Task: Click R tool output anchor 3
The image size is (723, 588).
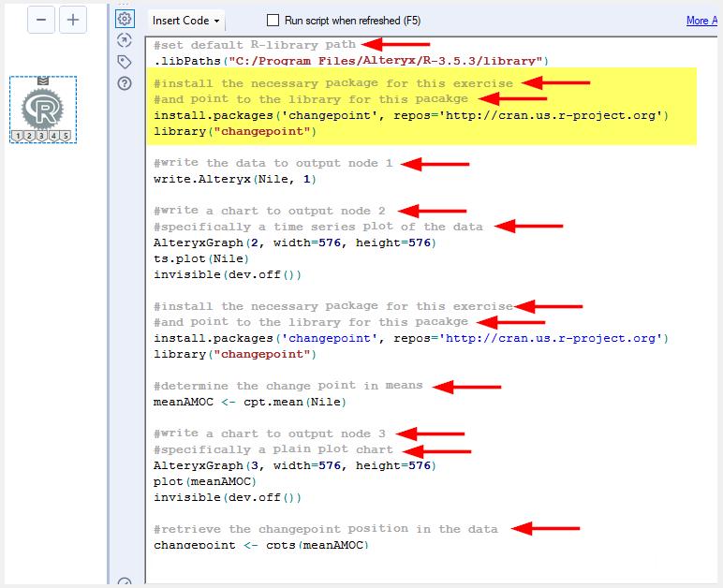Action: (x=41, y=136)
